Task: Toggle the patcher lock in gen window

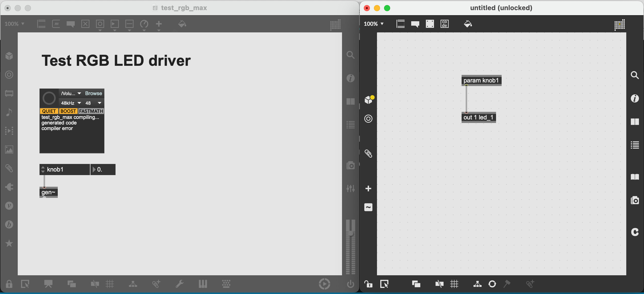Action: click(x=368, y=284)
